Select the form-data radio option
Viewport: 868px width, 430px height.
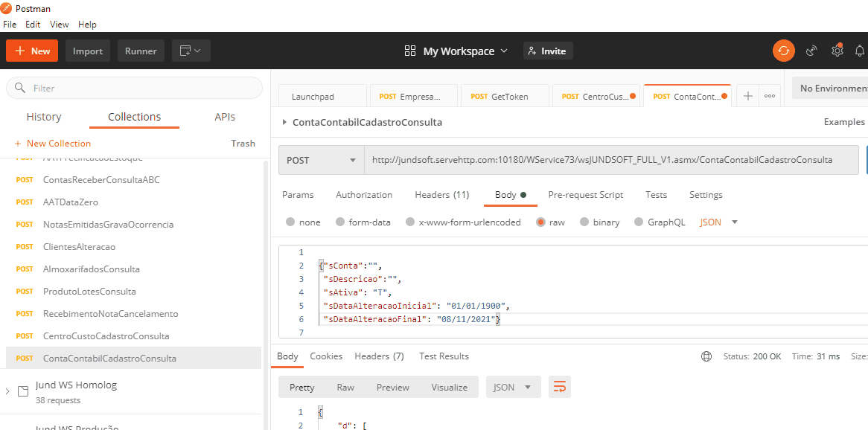340,222
